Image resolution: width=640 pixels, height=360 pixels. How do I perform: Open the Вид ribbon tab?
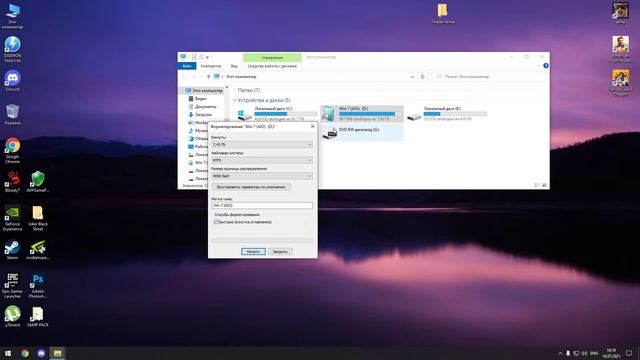[x=234, y=66]
